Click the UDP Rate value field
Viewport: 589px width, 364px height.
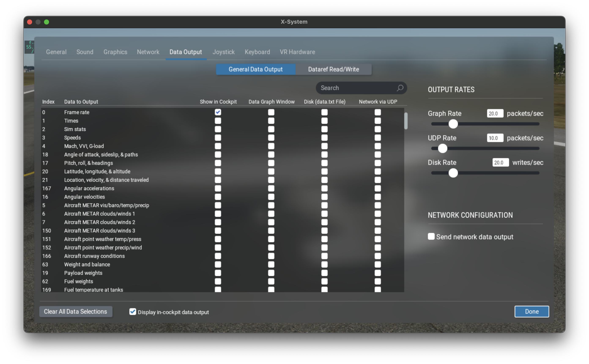point(495,138)
